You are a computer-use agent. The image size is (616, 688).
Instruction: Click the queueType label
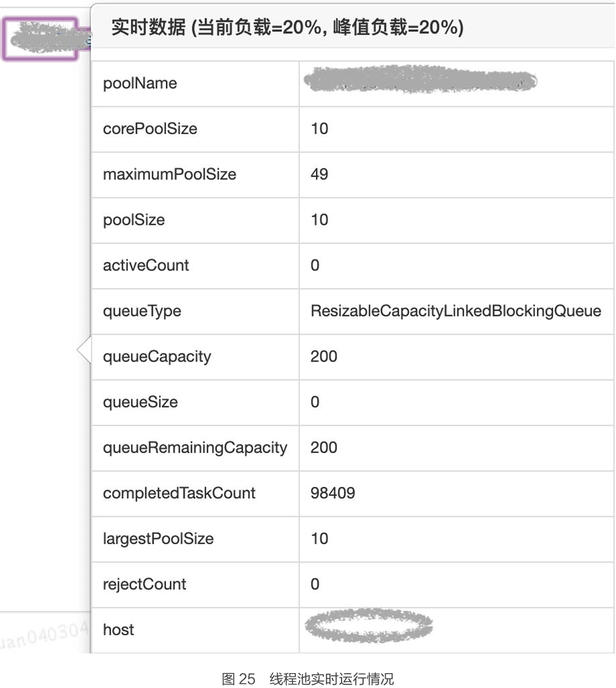point(142,311)
